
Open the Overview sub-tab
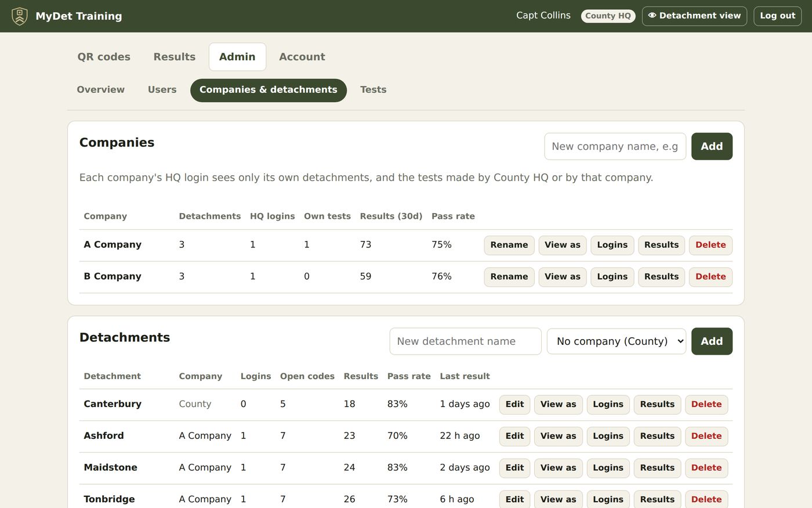coord(101,90)
